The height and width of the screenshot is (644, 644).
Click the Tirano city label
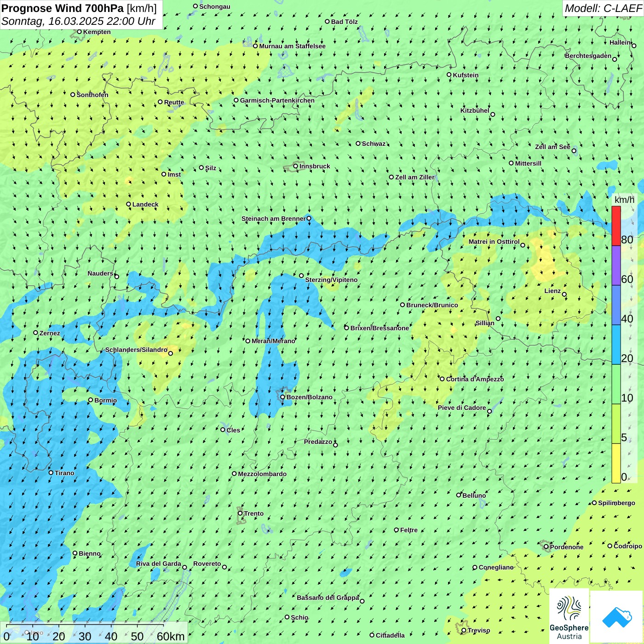pos(64,473)
